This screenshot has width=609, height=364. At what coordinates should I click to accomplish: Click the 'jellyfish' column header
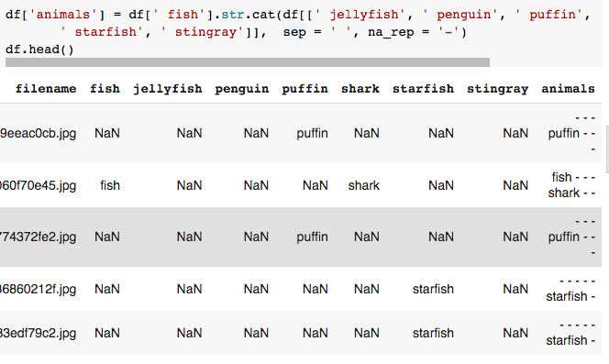pyautogui.click(x=168, y=89)
